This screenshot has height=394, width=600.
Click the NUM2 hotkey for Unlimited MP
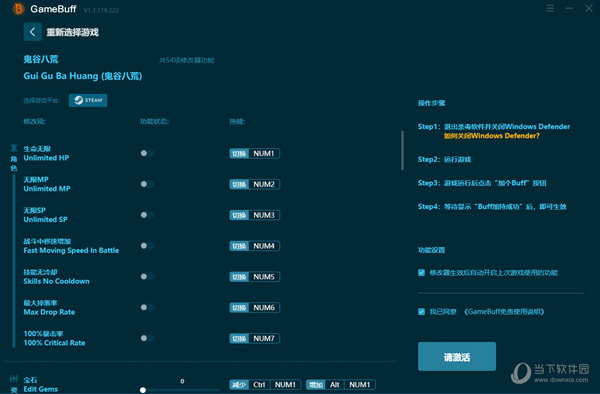(254, 184)
